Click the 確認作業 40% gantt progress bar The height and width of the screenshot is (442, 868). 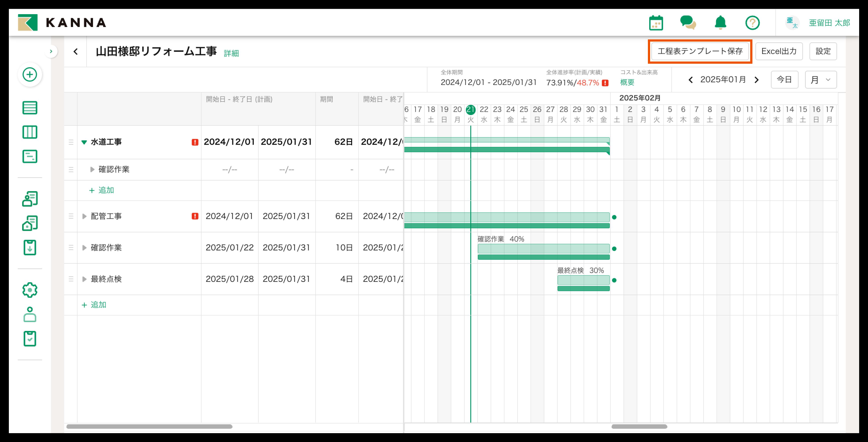543,249
